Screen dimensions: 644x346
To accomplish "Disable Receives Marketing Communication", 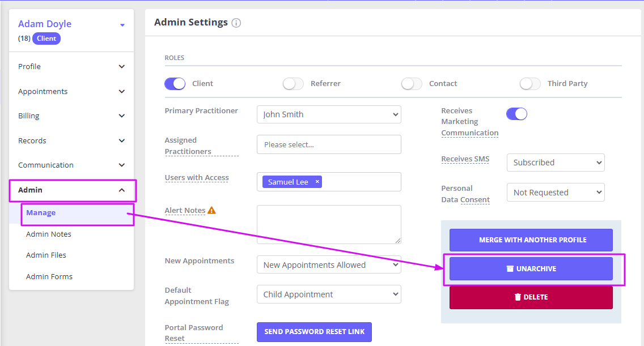I will 516,113.
